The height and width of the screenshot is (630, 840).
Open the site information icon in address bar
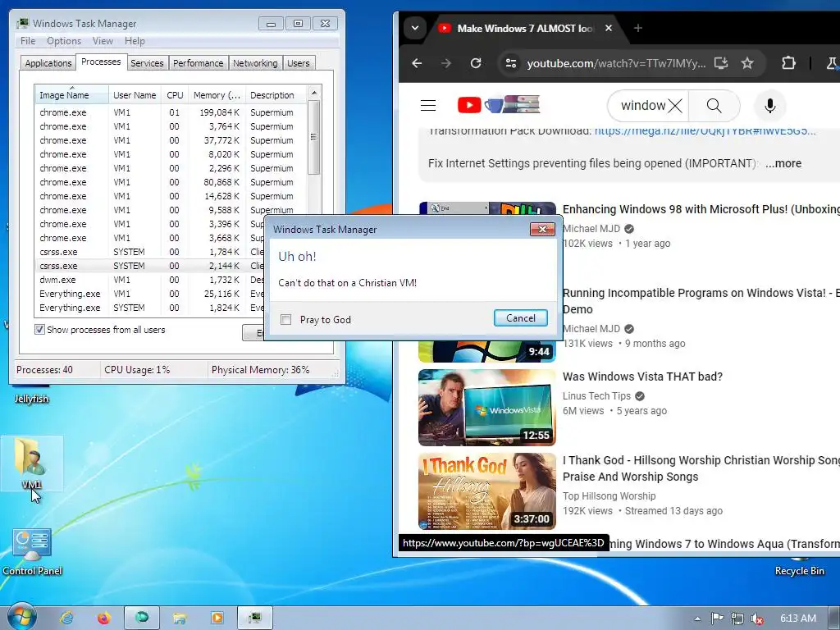[511, 63]
